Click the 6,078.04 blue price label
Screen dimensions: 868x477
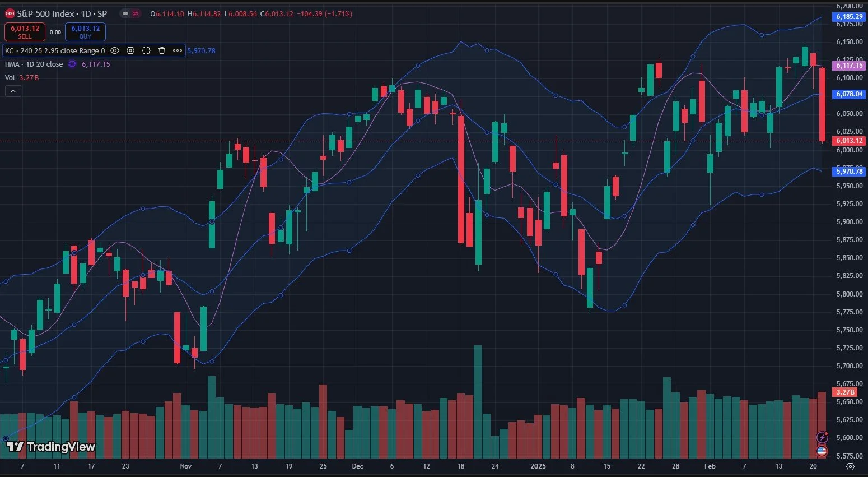click(x=850, y=94)
